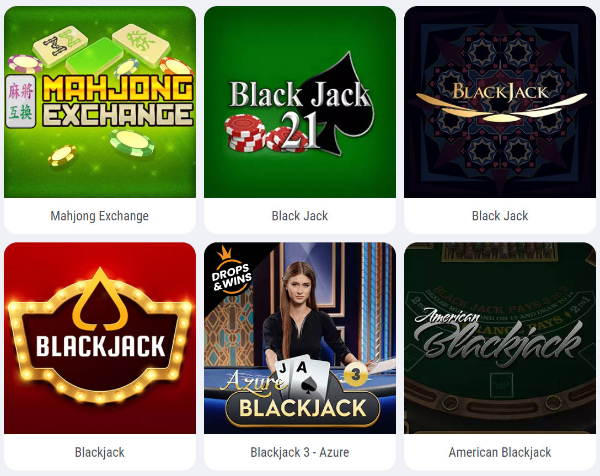This screenshot has width=600, height=476.
Task: Open the red marquee Blackjack thumbnail
Action: click(x=100, y=338)
